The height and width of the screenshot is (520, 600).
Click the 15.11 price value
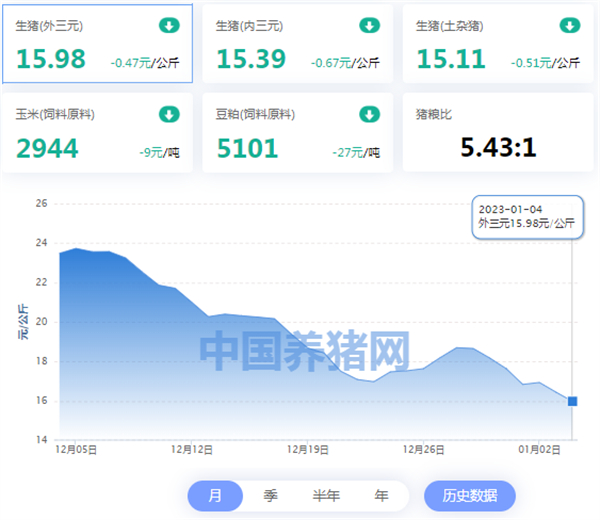coord(451,59)
